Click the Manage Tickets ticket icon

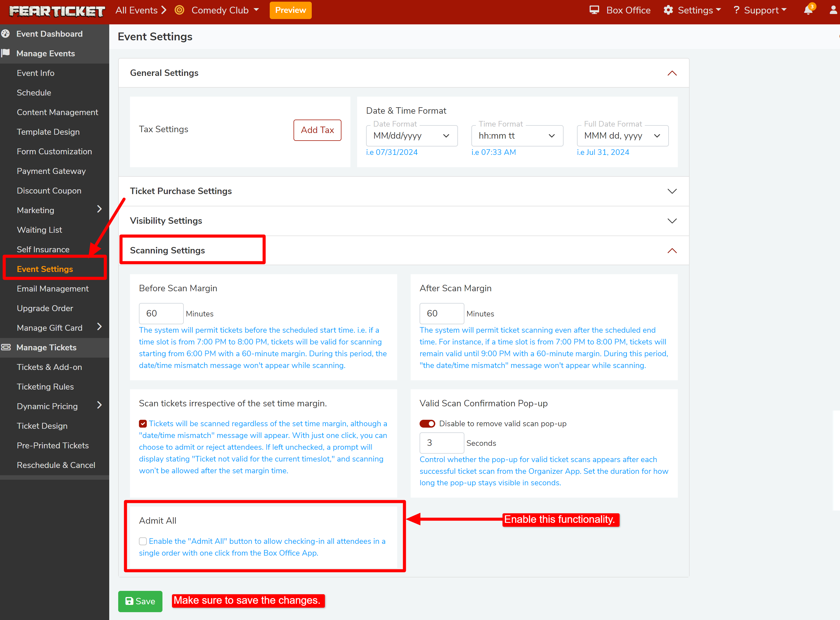(6, 347)
